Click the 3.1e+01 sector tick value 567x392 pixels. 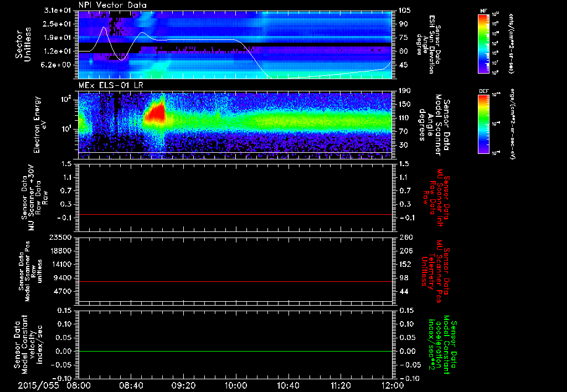(x=58, y=11)
